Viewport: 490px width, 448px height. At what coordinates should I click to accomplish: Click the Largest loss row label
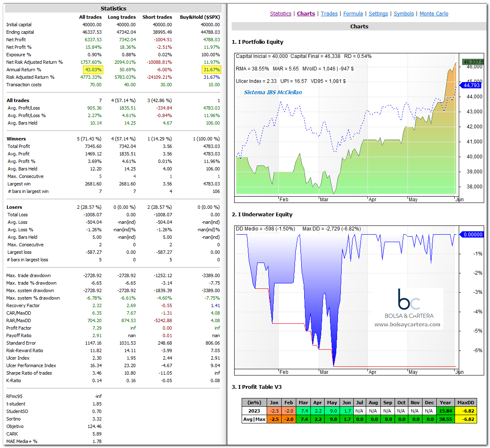[x=19, y=252]
